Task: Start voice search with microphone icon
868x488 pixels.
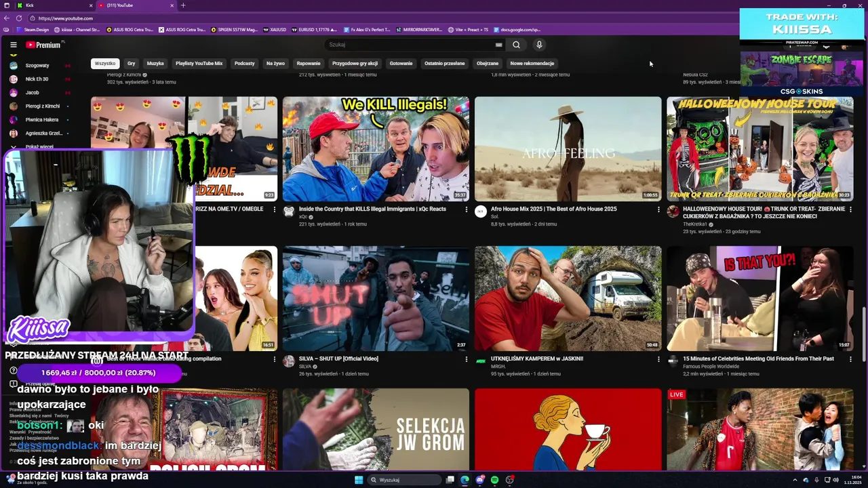Action: [x=539, y=45]
